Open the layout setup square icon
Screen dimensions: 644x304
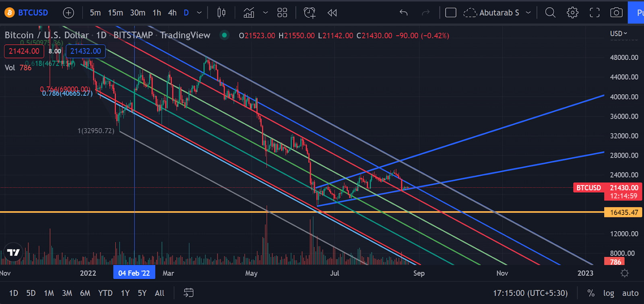point(451,13)
